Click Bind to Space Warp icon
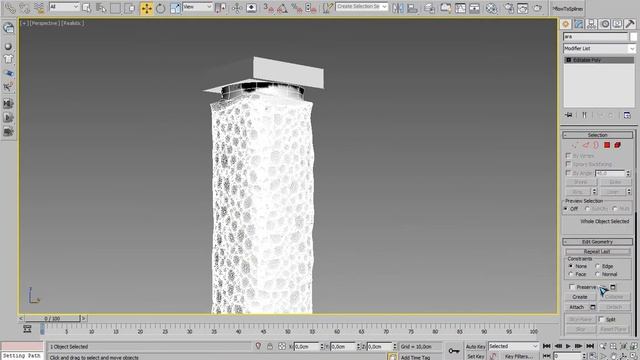This screenshot has width=640, height=360. coord(39,8)
